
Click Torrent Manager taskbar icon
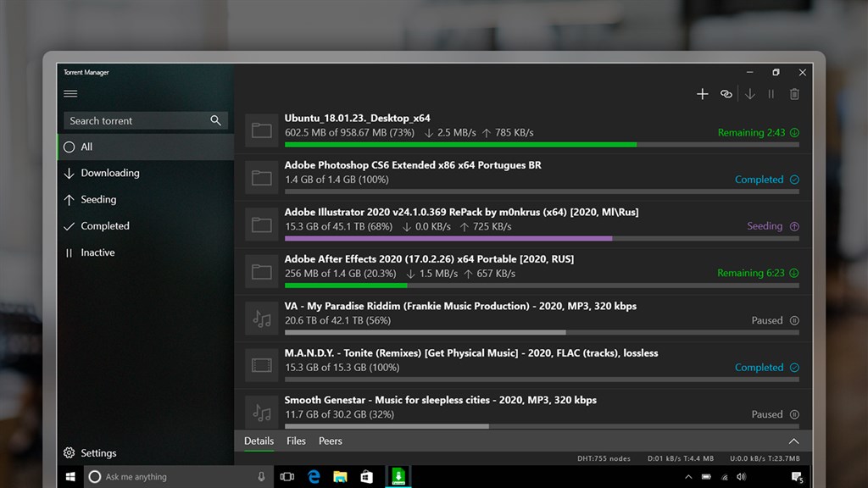398,476
